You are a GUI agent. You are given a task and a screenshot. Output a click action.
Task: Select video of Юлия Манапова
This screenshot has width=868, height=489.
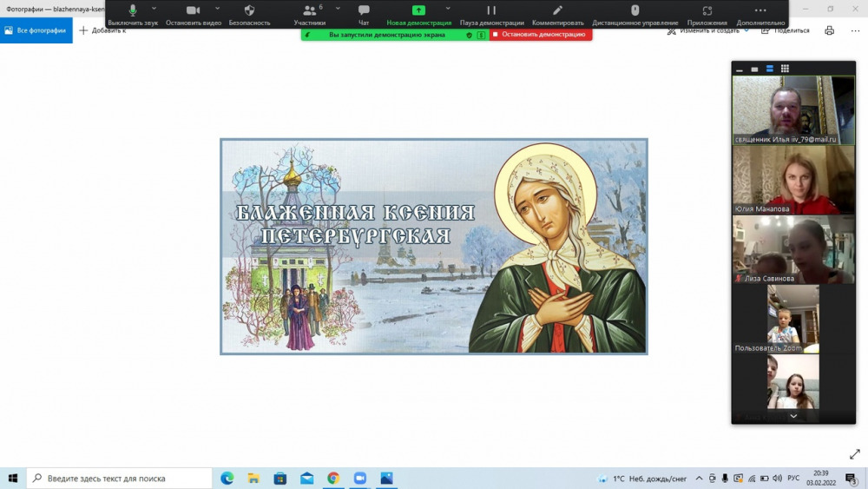click(793, 180)
